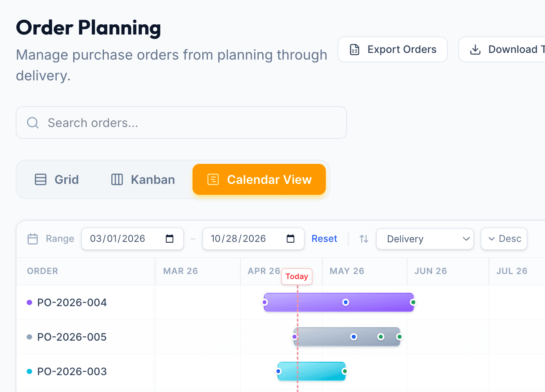Click the MAR 26 month header
Viewport: 545px width, 392px height.
coord(180,271)
